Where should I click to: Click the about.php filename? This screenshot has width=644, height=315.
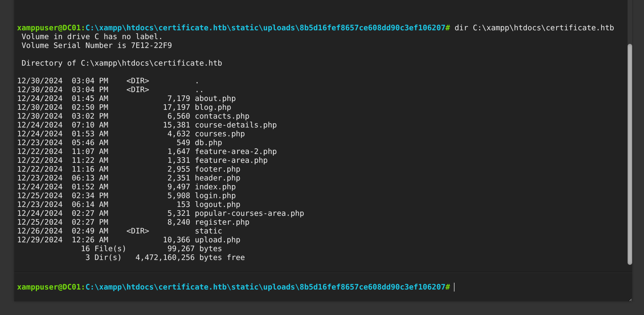tap(215, 98)
